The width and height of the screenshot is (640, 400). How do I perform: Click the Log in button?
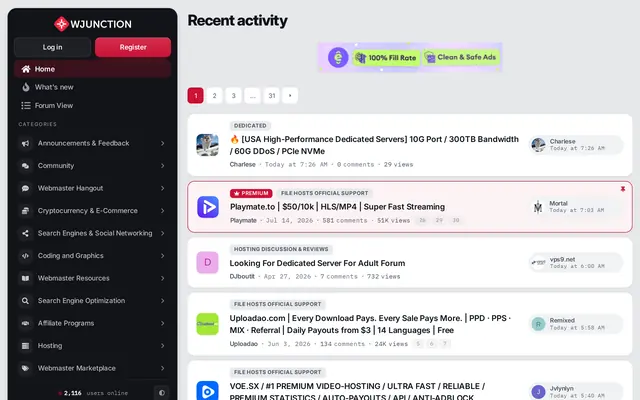pyautogui.click(x=52, y=47)
